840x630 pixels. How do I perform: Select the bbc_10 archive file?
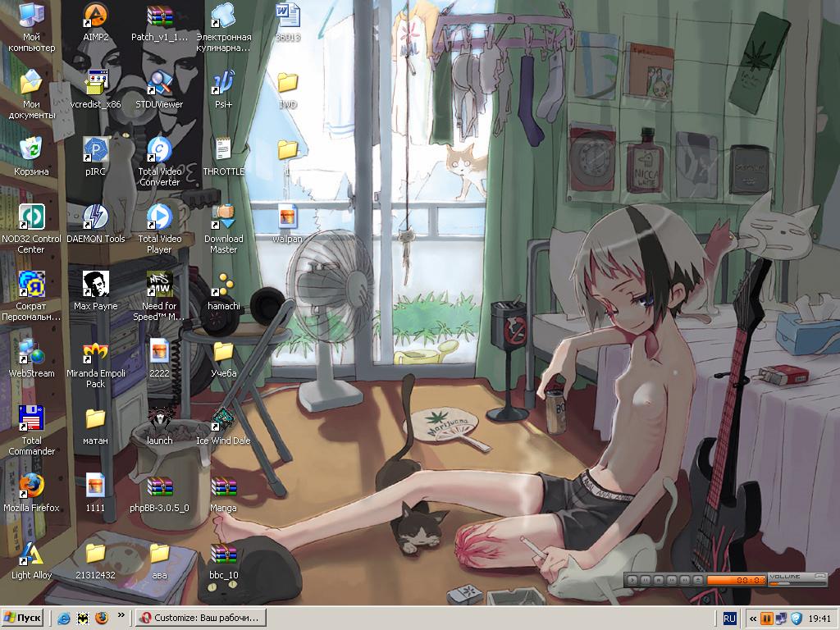223,563
